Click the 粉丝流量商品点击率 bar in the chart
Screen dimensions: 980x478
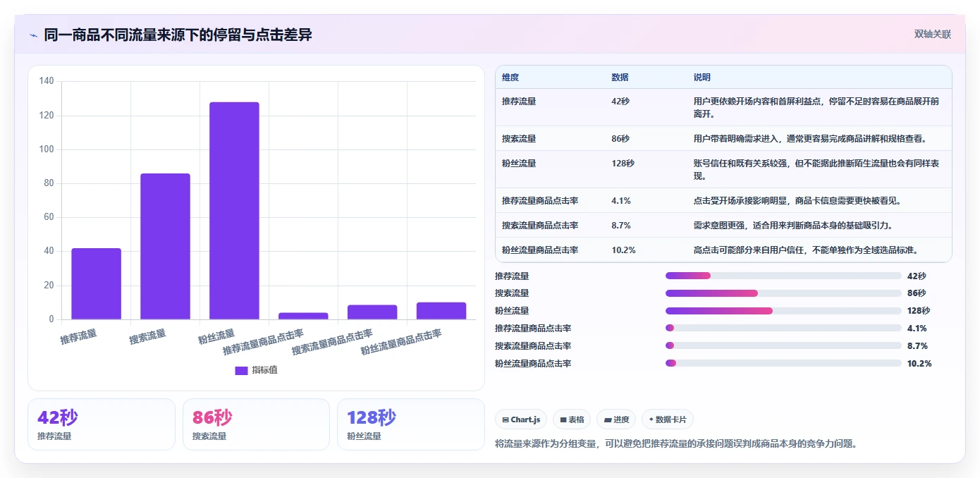click(441, 311)
